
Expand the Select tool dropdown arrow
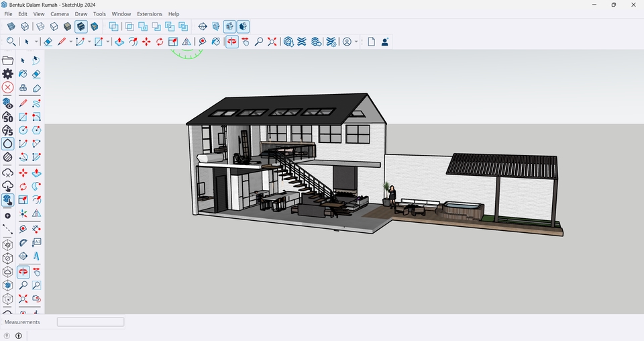click(36, 42)
